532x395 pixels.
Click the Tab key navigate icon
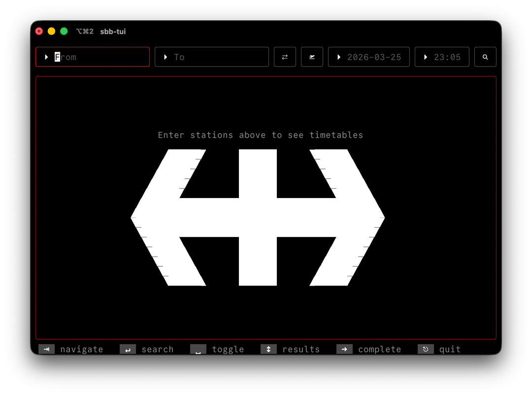(47, 349)
